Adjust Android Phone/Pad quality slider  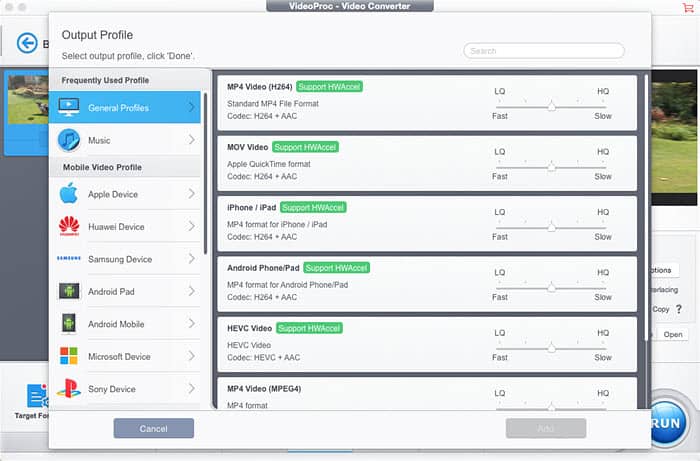click(551, 287)
